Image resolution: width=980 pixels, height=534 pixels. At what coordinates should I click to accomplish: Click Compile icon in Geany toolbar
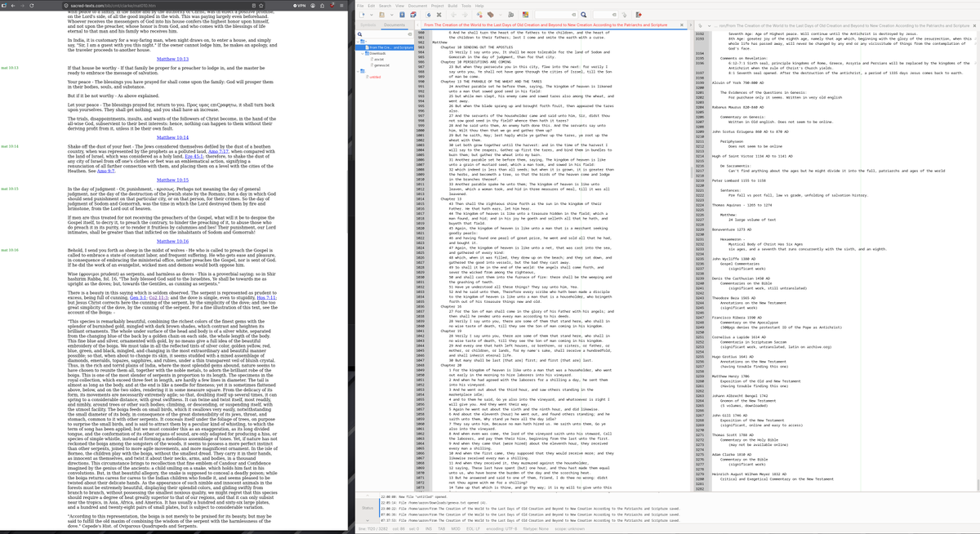(479, 14)
